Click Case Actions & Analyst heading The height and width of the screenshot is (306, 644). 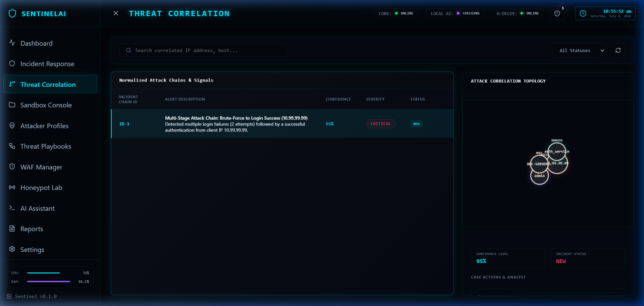[x=498, y=277]
